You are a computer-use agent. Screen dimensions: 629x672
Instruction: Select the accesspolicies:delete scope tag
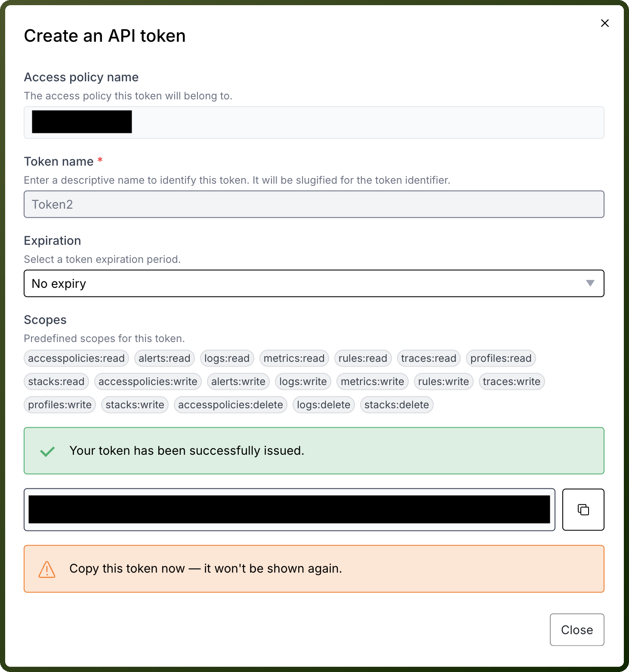[x=230, y=404]
